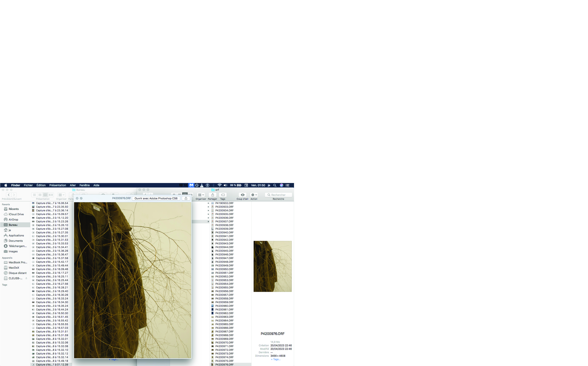Click Ouvrir avec Adobe Photoshop CS6 button
The image size is (588, 366).
pos(156,198)
